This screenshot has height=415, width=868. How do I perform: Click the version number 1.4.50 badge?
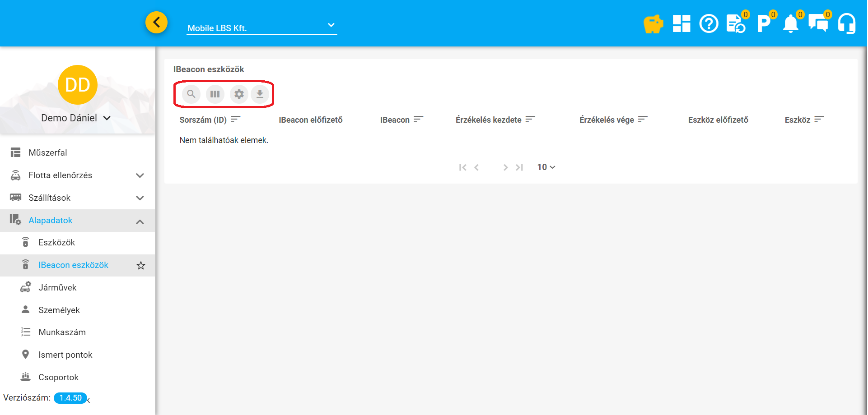(x=70, y=398)
